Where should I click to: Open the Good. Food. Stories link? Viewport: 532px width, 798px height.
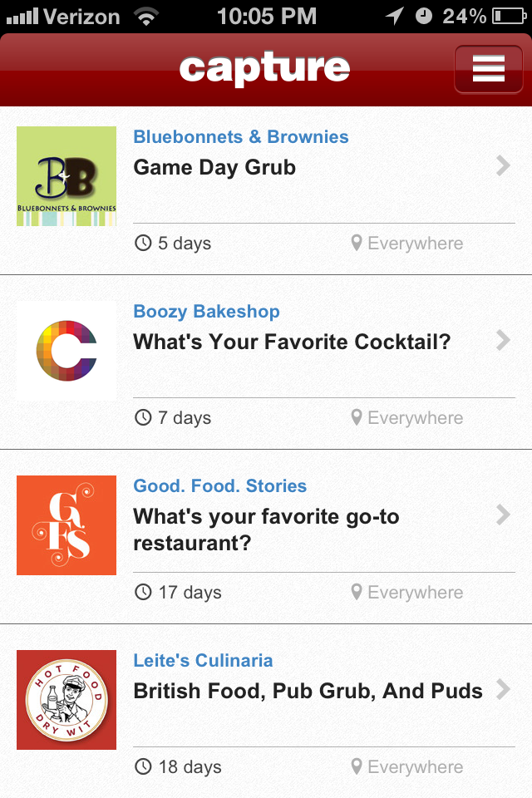click(220, 486)
